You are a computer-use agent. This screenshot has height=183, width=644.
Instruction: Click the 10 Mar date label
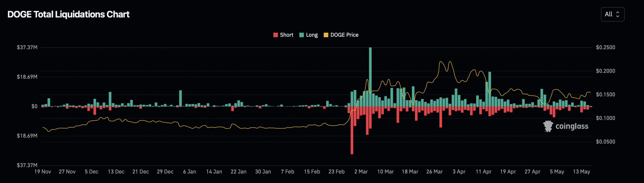pos(386,172)
